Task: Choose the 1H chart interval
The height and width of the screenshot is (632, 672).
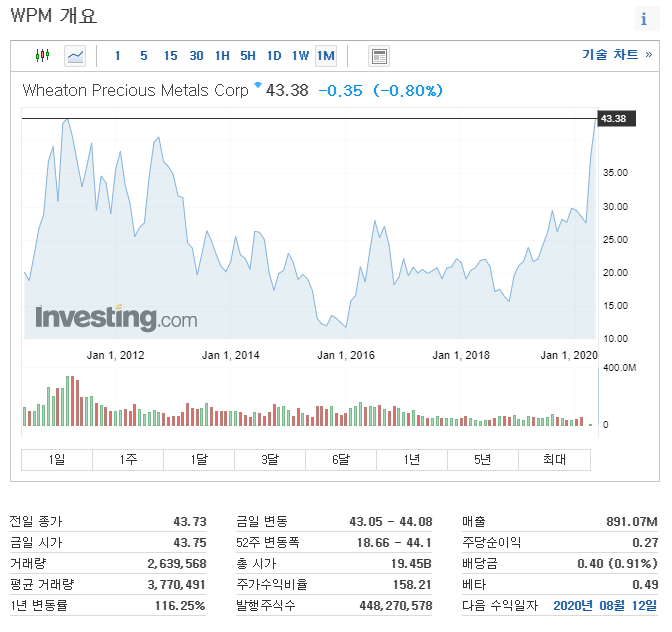Action: pyautogui.click(x=222, y=56)
